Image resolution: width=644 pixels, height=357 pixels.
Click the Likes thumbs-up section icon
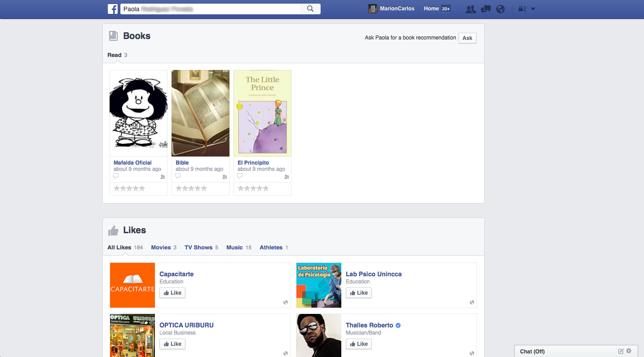pos(113,231)
